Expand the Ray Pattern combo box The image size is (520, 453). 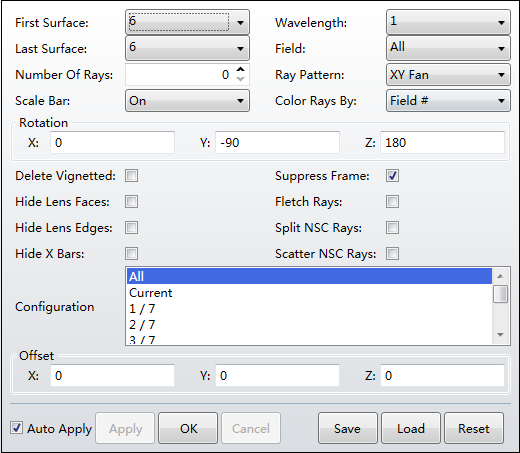click(448, 75)
